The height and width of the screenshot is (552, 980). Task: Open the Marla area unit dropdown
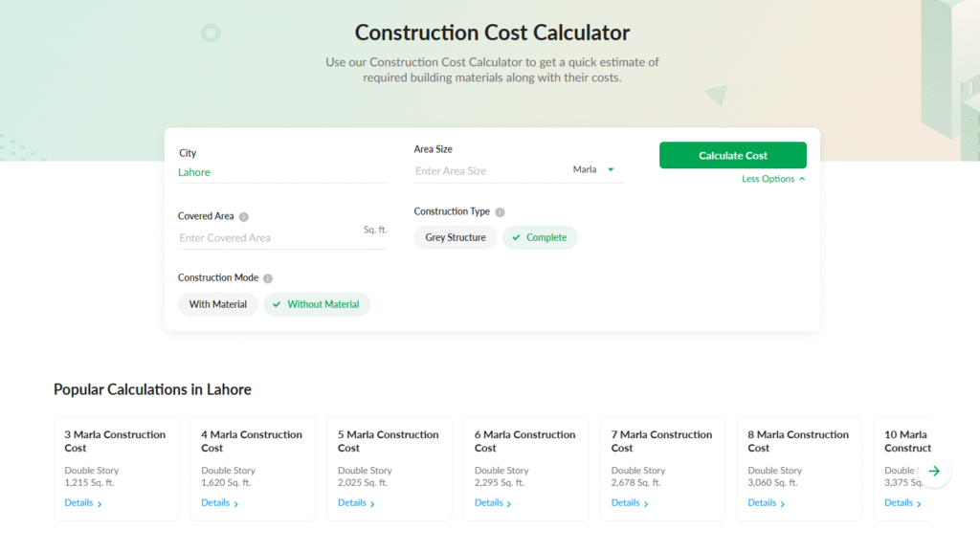593,170
